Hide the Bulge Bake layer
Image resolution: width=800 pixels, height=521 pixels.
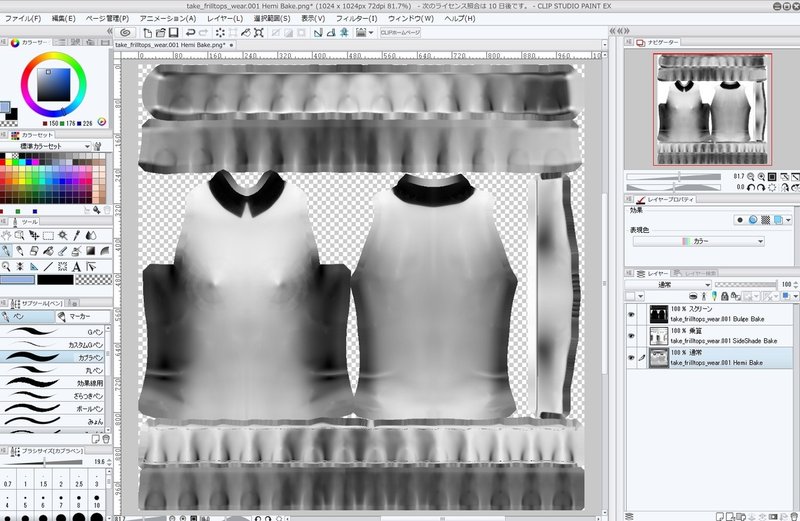tap(631, 315)
